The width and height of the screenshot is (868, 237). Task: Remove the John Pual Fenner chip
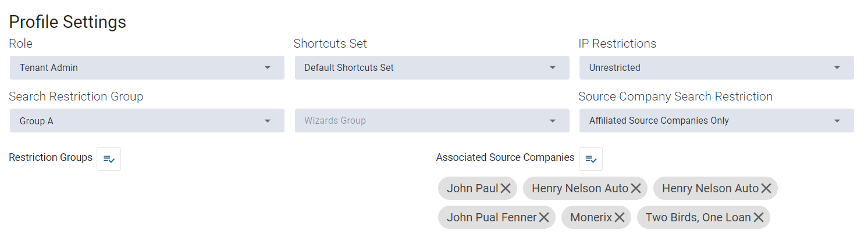(x=544, y=217)
